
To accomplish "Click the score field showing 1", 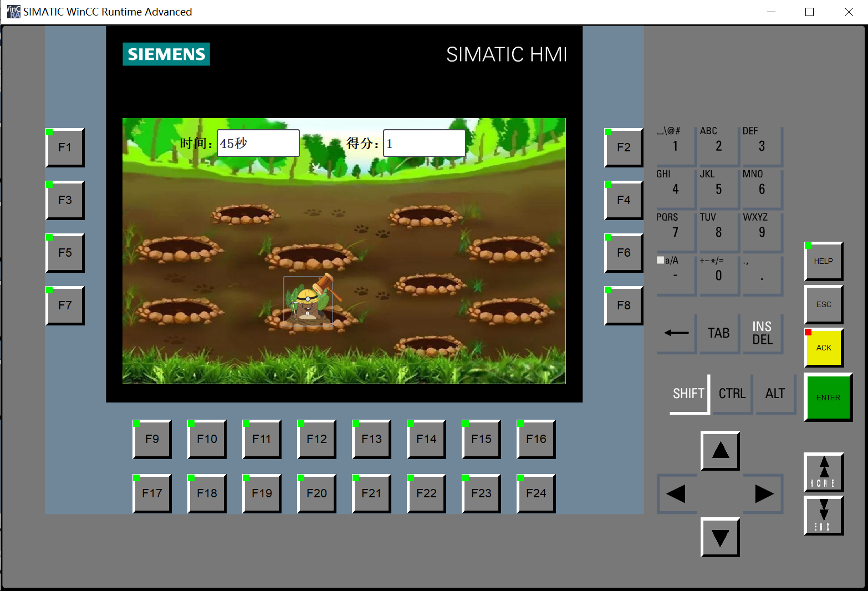I will pyautogui.click(x=424, y=144).
